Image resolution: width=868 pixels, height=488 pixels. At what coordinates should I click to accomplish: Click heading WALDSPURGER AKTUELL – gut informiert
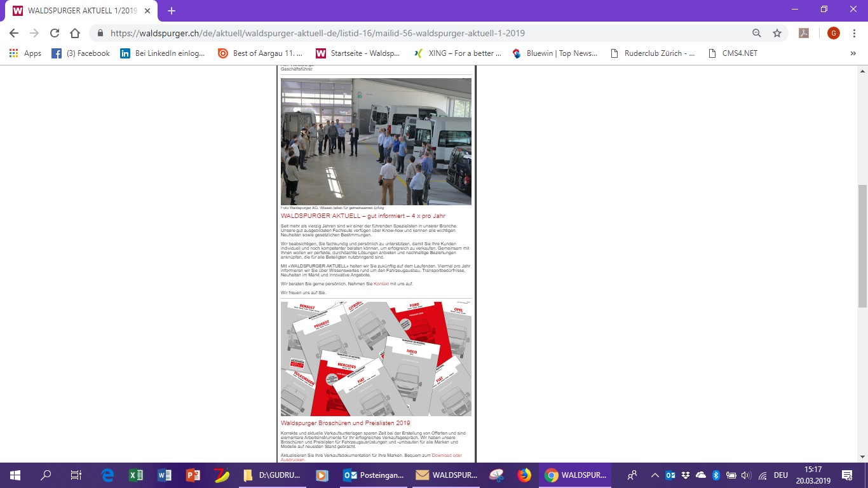[363, 216]
